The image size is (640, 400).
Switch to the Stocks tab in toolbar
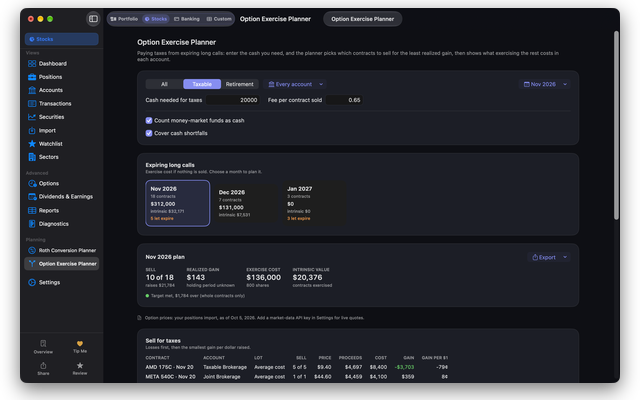pyautogui.click(x=156, y=19)
